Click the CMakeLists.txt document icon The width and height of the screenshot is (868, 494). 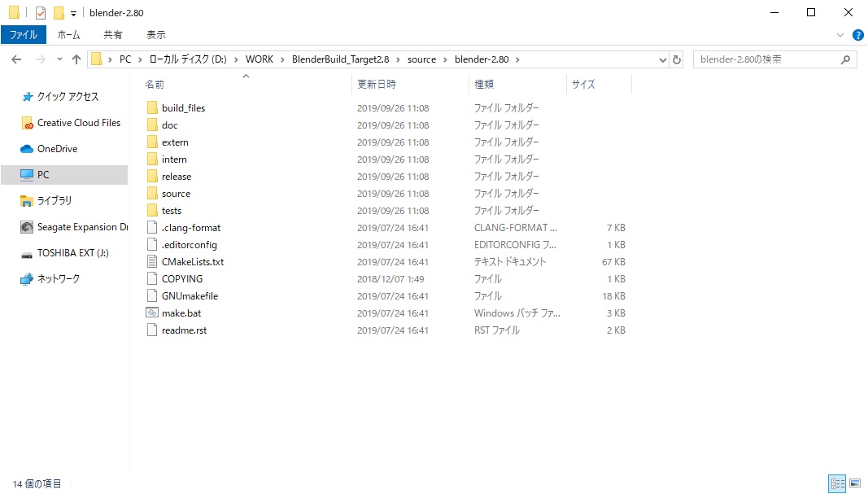click(152, 262)
